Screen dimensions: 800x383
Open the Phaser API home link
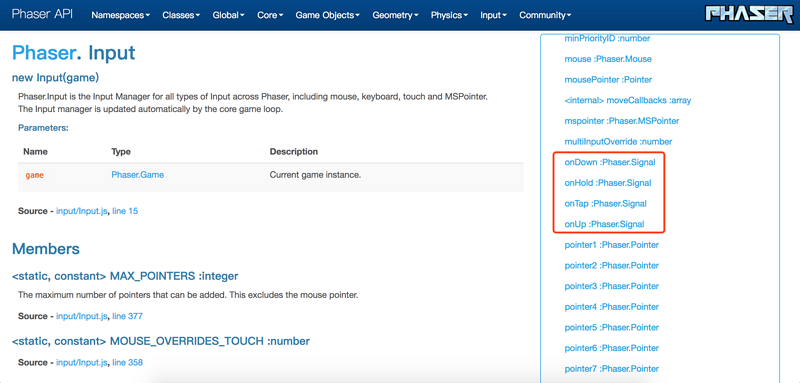tap(42, 14)
